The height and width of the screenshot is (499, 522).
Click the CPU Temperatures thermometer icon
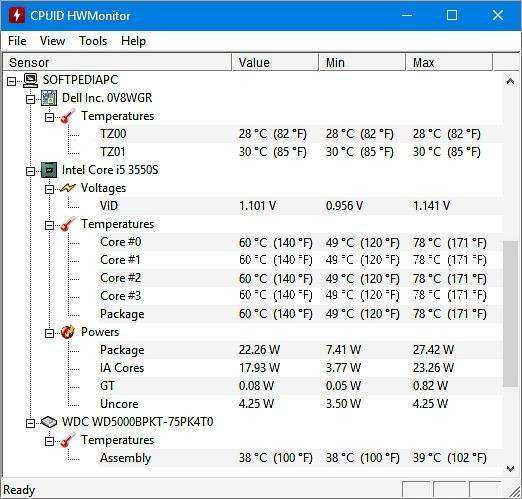(68, 224)
